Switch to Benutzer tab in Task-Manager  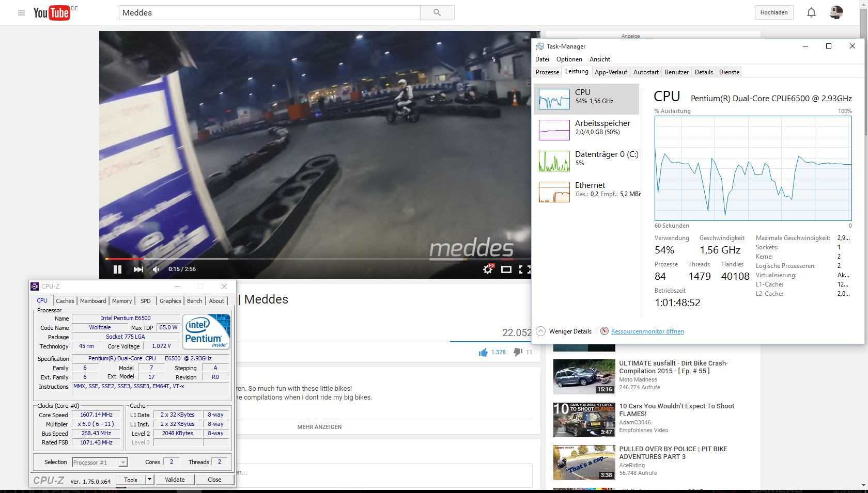677,72
